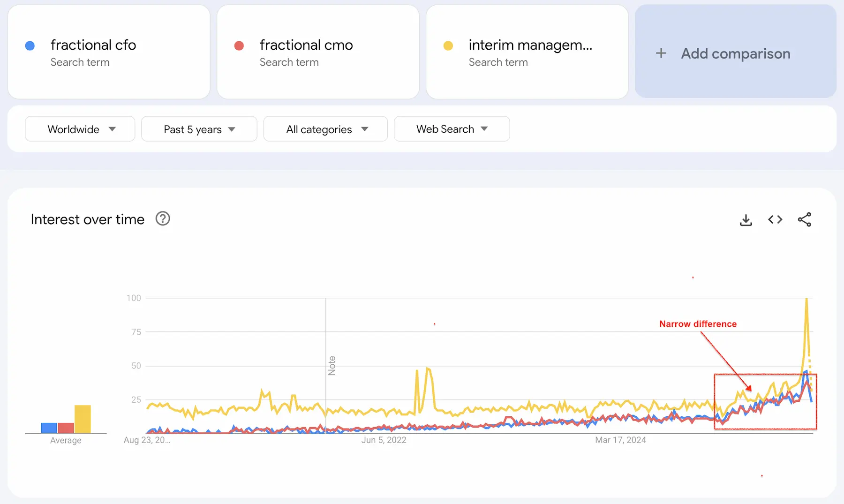Open the All categories dropdown
844x504 pixels.
tap(325, 129)
